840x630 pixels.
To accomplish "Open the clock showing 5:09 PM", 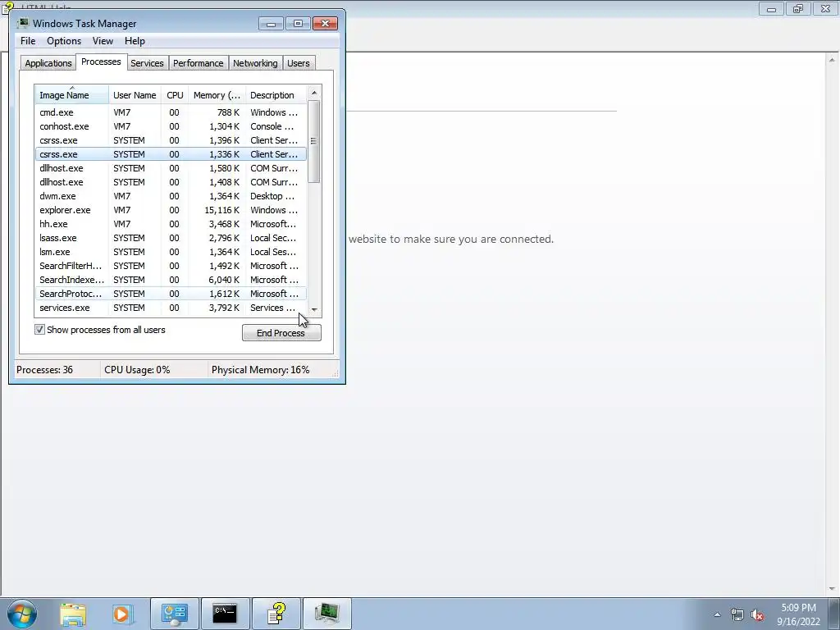I will (798, 614).
